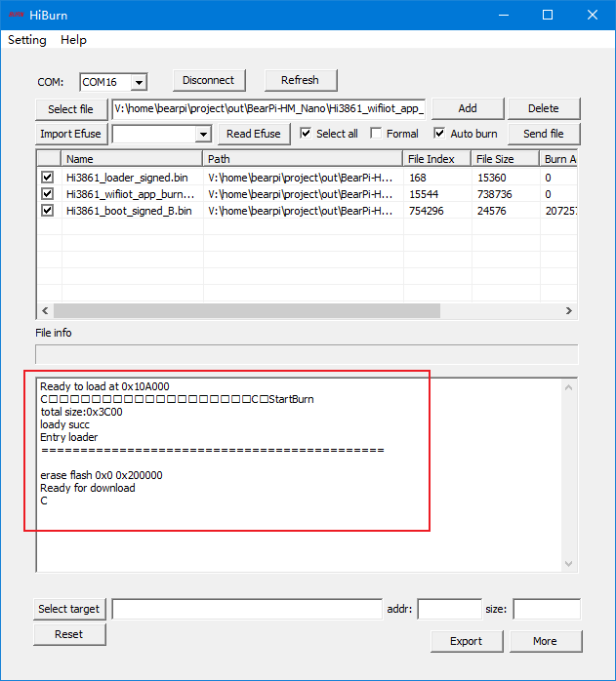Enable the Formal checkbox
The image size is (616, 681).
point(376,134)
